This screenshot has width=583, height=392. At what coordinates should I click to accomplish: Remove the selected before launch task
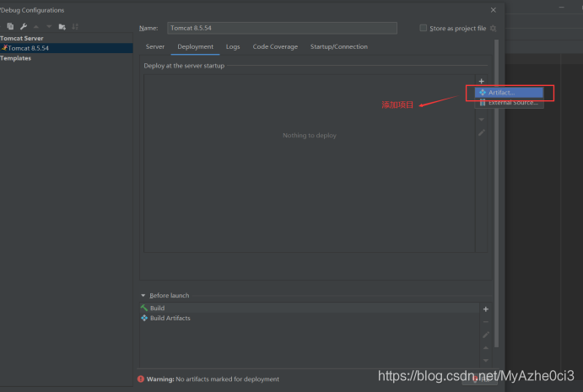pos(486,322)
